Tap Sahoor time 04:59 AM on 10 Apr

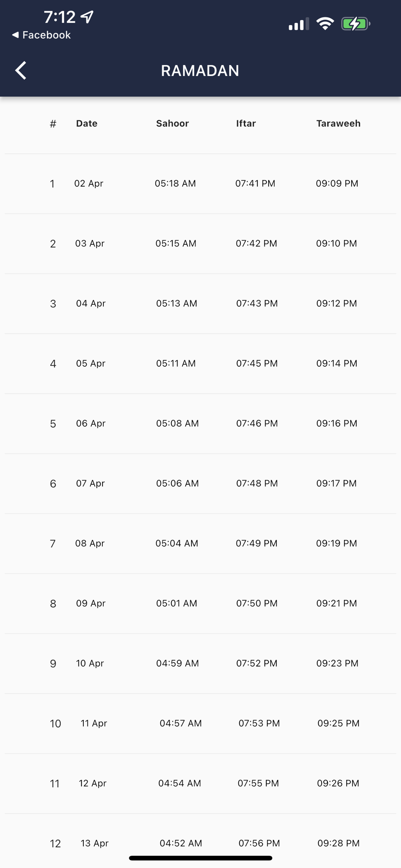tap(177, 663)
